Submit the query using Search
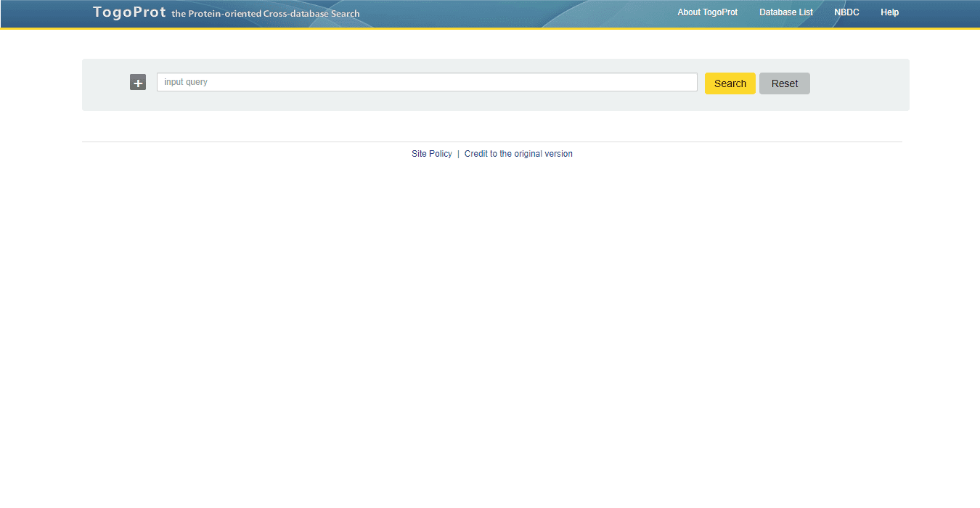Screen dimensions: 980x508 [x=730, y=83]
